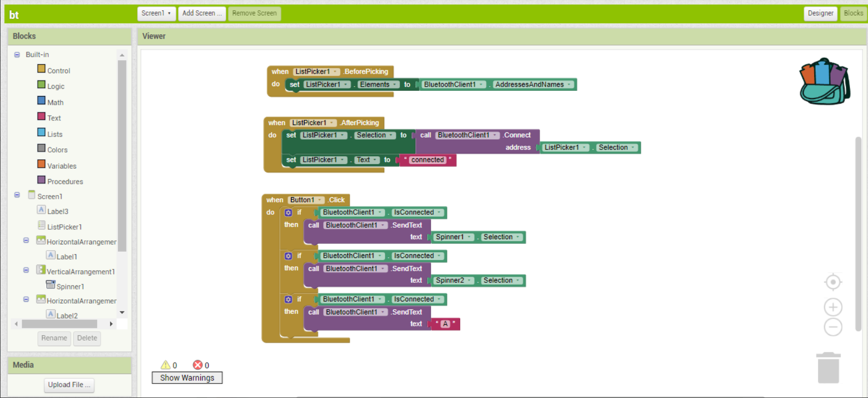Open mutator gear on second if block
Screen dimensions: 868x398
288,256
